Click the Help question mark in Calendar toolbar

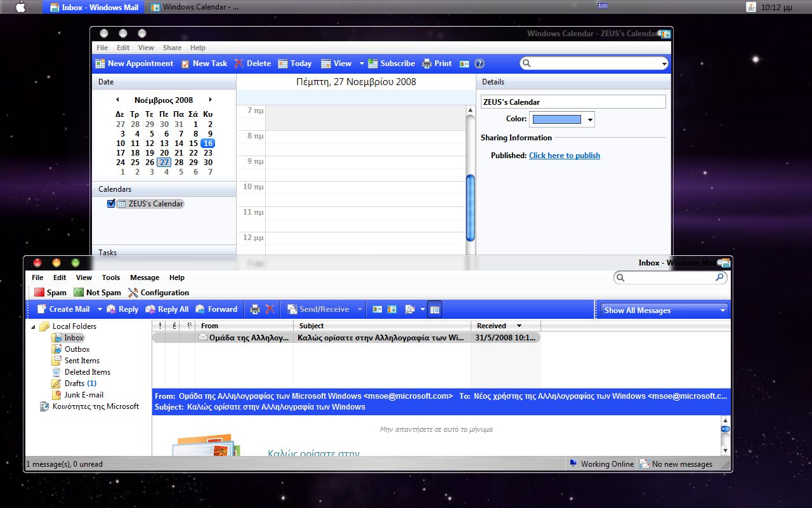pos(480,63)
